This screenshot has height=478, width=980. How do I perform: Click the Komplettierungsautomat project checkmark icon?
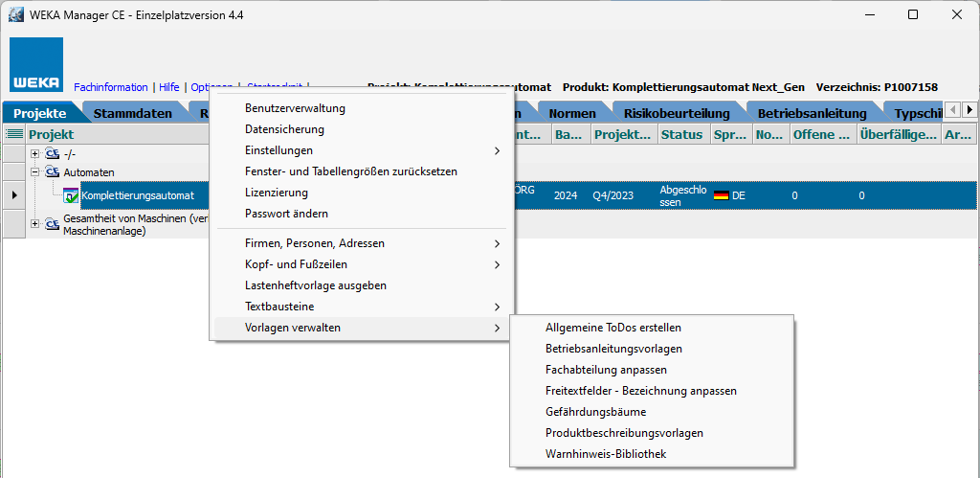(x=71, y=195)
